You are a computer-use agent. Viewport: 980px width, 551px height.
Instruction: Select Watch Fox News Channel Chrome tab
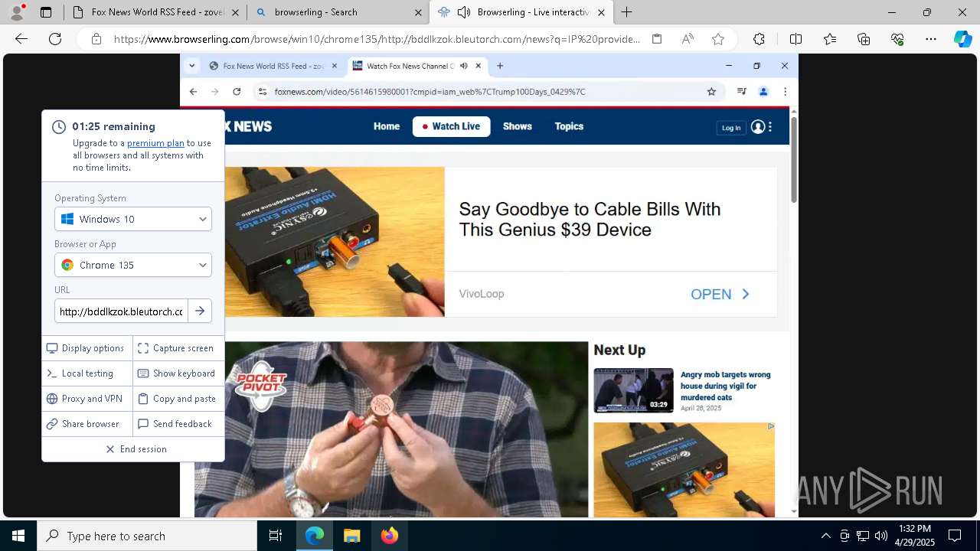click(417, 66)
